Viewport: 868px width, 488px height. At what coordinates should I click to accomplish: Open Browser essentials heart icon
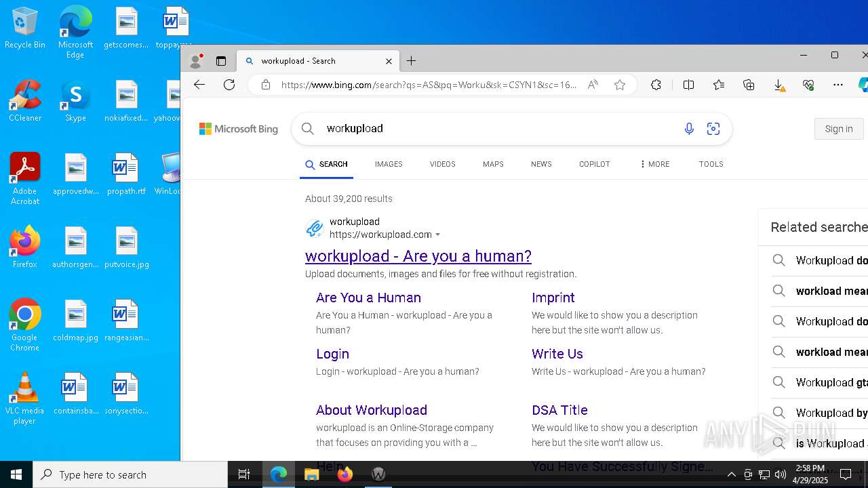click(808, 85)
